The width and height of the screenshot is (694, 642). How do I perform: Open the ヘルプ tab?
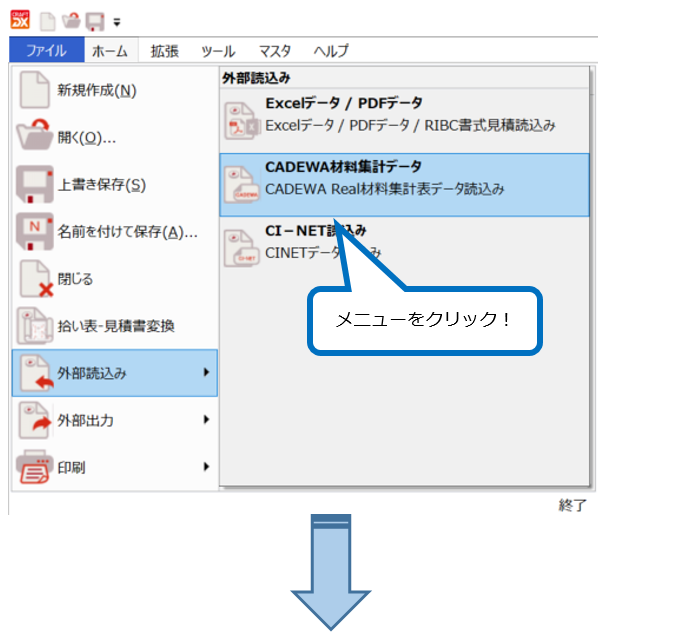pyautogui.click(x=331, y=50)
